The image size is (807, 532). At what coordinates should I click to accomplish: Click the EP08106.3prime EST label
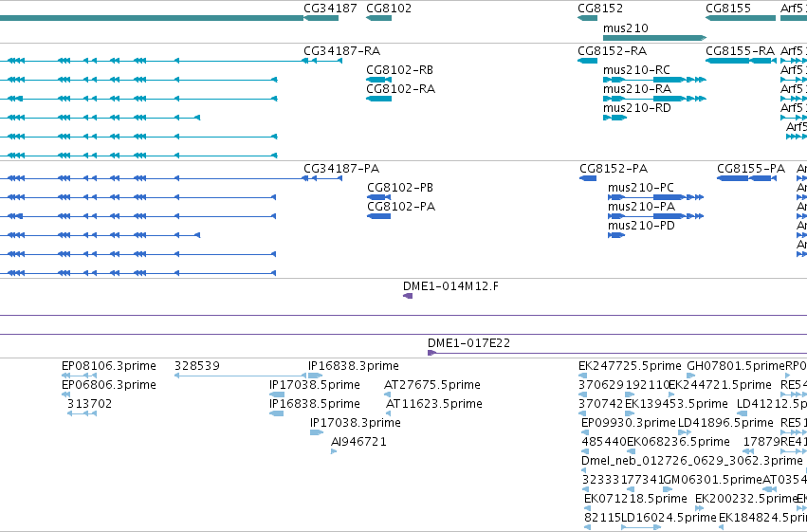(109, 366)
